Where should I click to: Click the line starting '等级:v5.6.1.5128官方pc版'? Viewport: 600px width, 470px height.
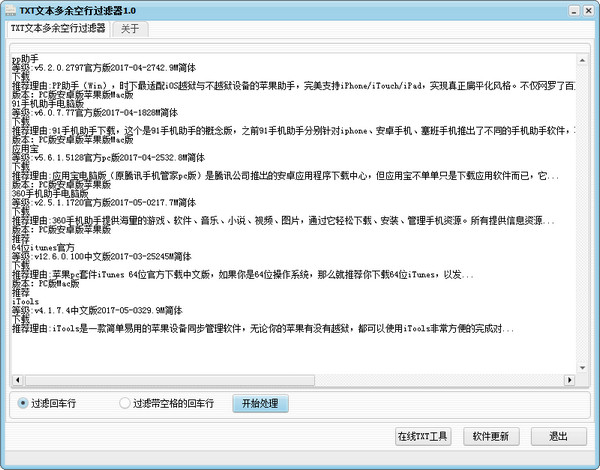click(108, 157)
